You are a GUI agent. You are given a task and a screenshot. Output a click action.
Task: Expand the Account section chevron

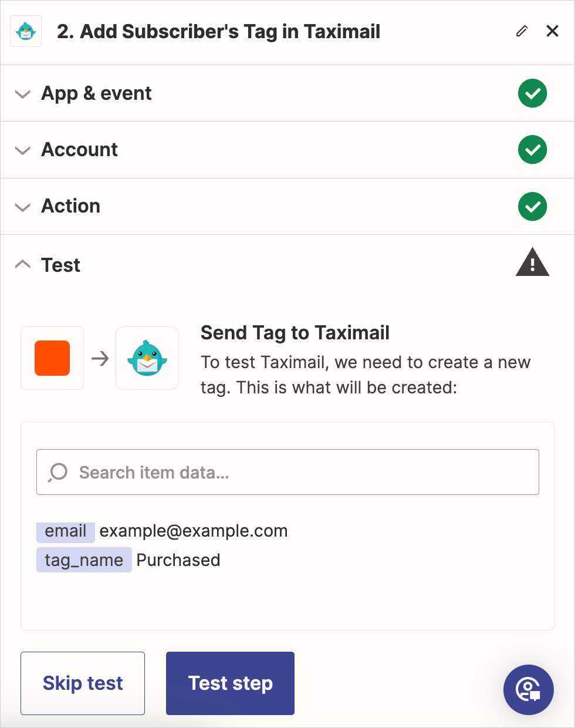(23, 150)
